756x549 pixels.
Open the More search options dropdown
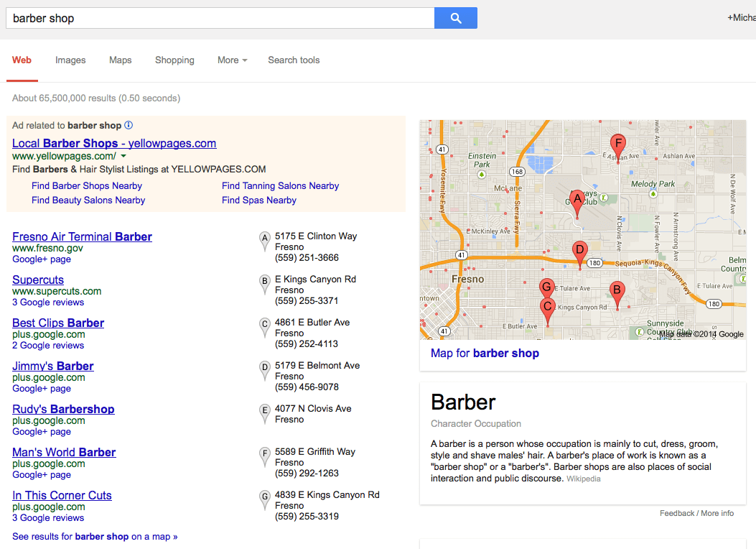click(x=233, y=60)
